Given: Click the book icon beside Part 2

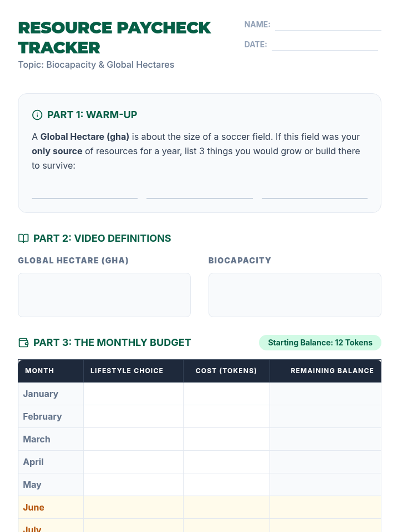Looking at the screenshot, I should pos(23,238).
